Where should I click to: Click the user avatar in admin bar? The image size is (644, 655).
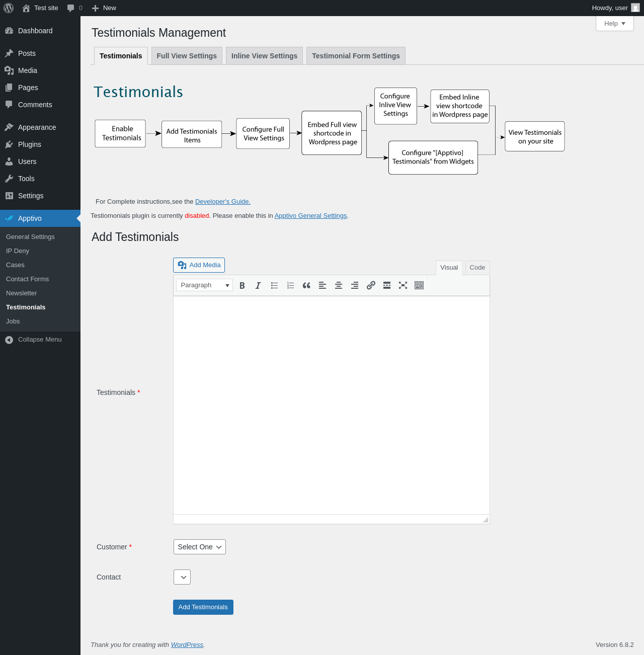[635, 8]
